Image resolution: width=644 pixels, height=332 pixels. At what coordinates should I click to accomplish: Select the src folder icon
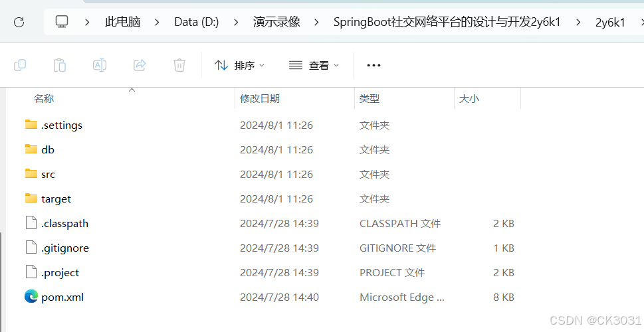pyautogui.click(x=31, y=173)
